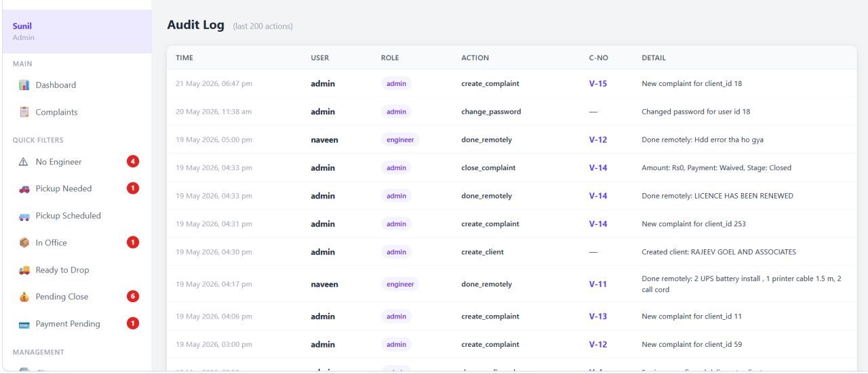The image size is (868, 374).
Task: Click the Payment Pending card icon
Action: pyautogui.click(x=24, y=324)
